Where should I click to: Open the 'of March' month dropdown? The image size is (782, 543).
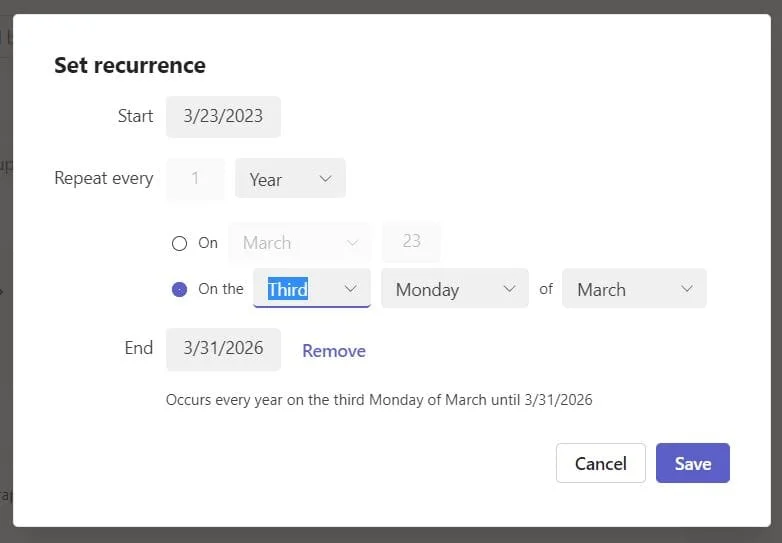pos(634,288)
